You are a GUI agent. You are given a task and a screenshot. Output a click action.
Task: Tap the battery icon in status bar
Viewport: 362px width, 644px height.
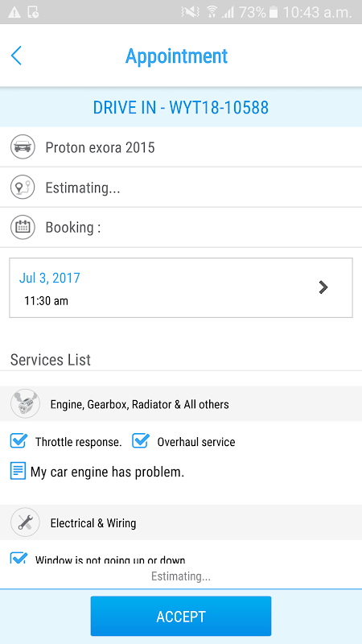[274, 12]
